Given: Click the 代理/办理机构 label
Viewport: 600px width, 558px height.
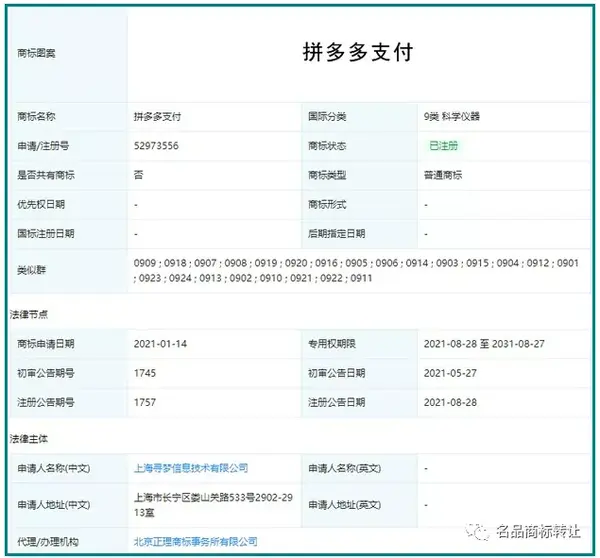Looking at the screenshot, I should pyautogui.click(x=48, y=542).
